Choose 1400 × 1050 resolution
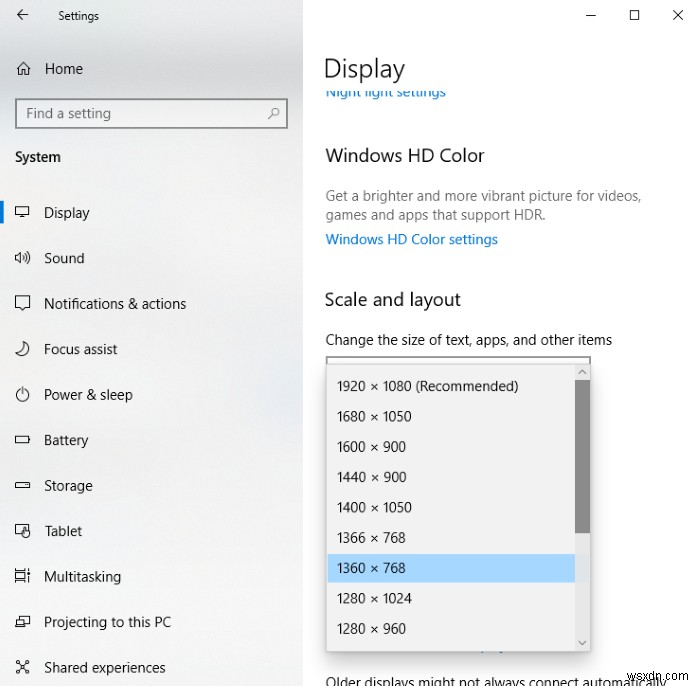700x686 pixels. pyautogui.click(x=451, y=507)
